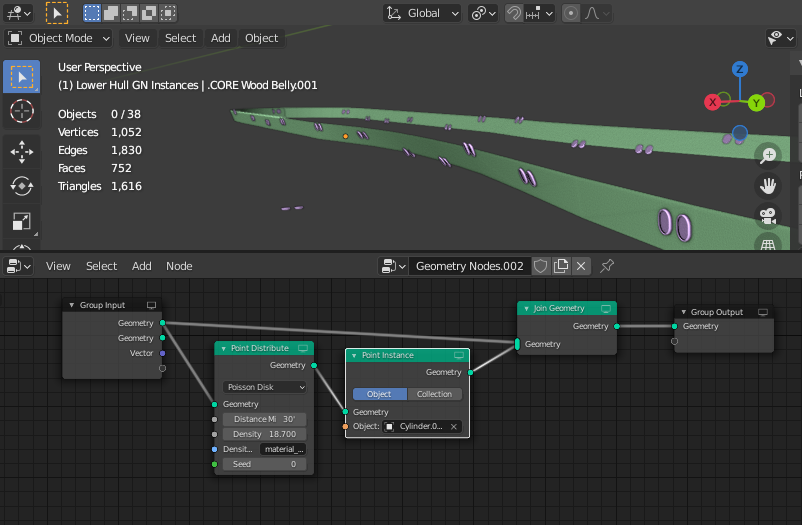Toggle camera view icon
802x525 pixels.
tap(768, 215)
